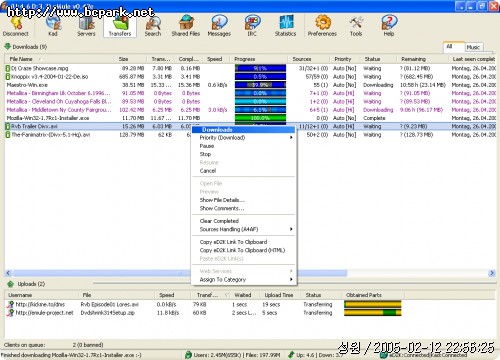Sort uploads by Obtained Parts header
The width and height of the screenshot is (500, 360).
click(373, 295)
